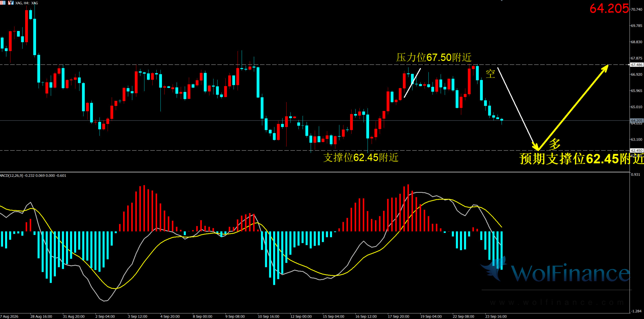This screenshot has height=319, width=644.
Task: Select the 62.450 price label on the scale
Action: coord(637,150)
